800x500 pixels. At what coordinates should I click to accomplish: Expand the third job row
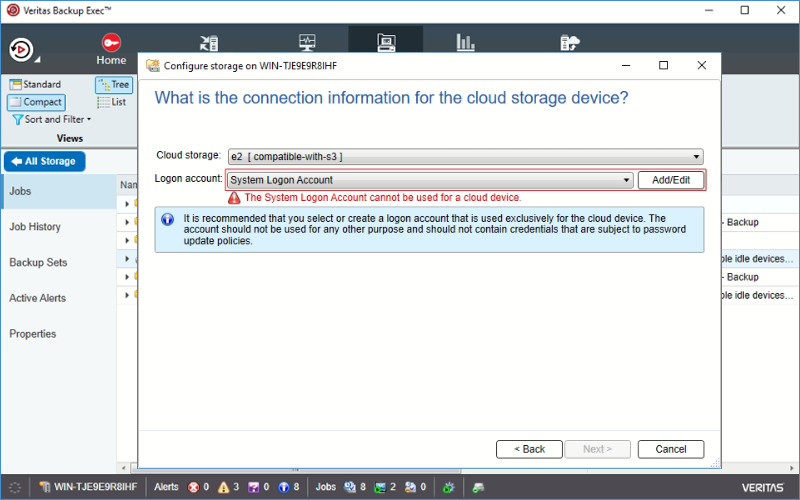127,240
